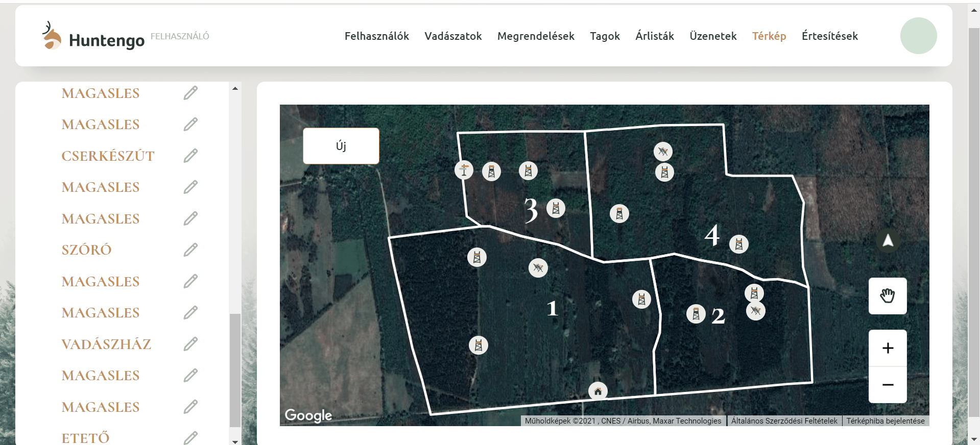
Task: Select the hunting lodge house marker on map
Action: 597,391
